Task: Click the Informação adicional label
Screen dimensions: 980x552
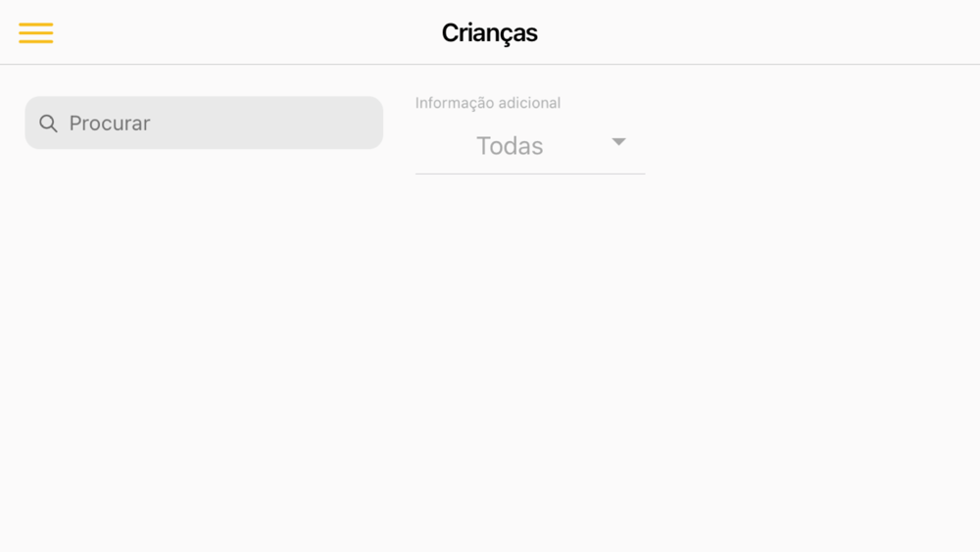Action: pyautogui.click(x=487, y=103)
